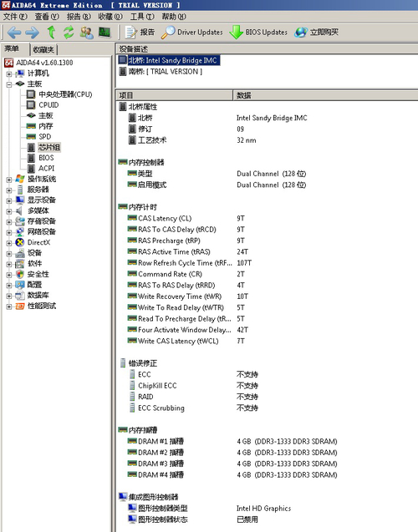
Task: Click the Windows flag 操作系统 icon
Action: pos(20,179)
